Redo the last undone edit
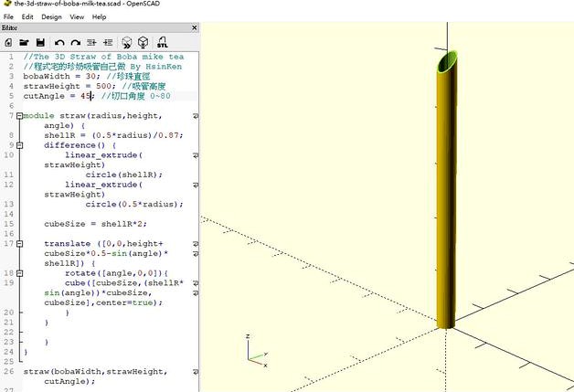This screenshot has height=392, width=574. [75, 42]
